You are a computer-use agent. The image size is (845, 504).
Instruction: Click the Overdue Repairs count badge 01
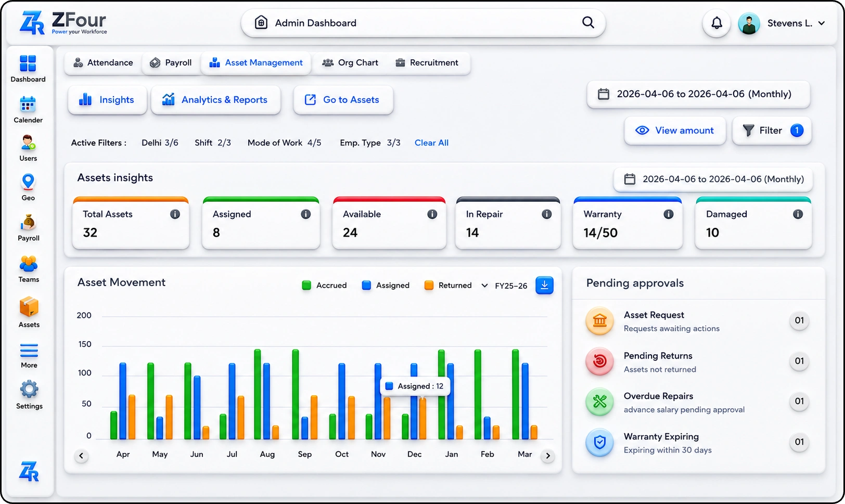point(799,401)
